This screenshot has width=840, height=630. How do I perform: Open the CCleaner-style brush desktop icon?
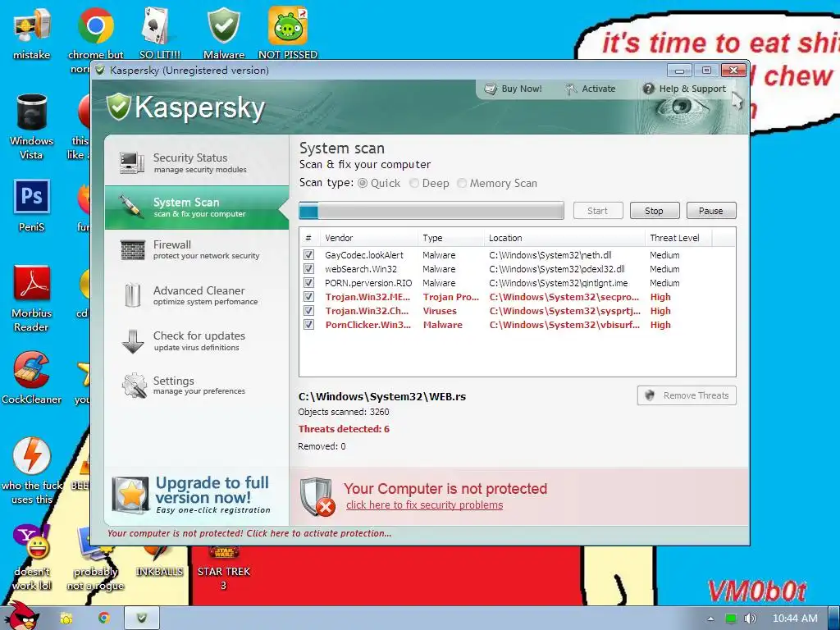click(32, 377)
